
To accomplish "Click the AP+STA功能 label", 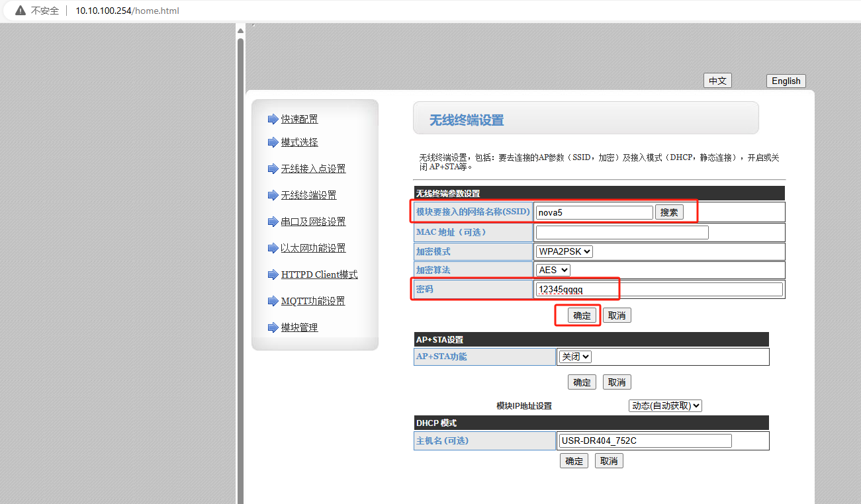I will coord(441,357).
